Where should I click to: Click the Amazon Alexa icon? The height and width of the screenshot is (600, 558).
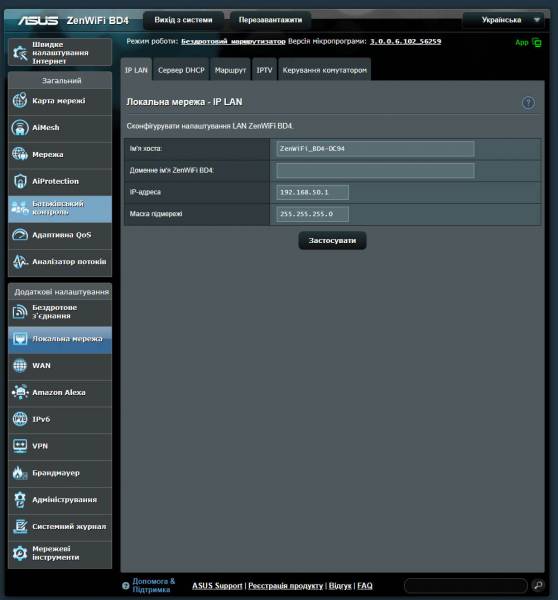[20, 392]
